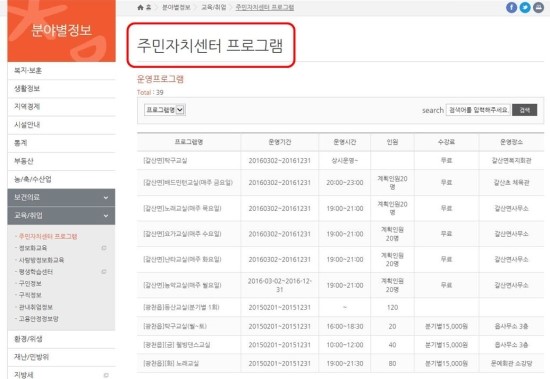Screen dimensions: 550x379
Task: Open new-window icon beside 정보화교육
Action: (x=104, y=248)
